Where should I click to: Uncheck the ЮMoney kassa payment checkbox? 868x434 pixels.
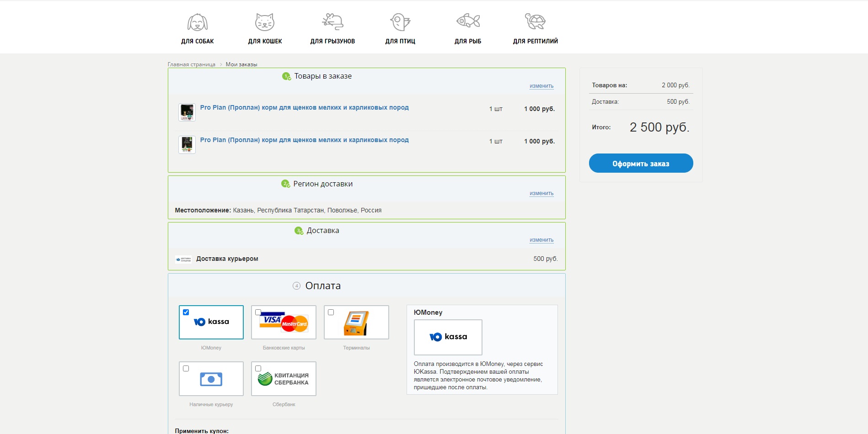[186, 312]
